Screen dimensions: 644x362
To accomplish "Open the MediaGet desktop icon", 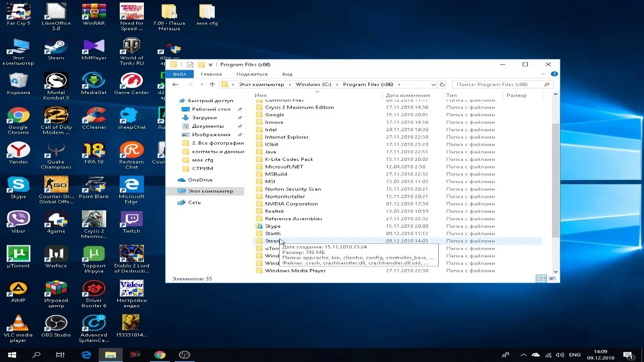I will pyautogui.click(x=94, y=83).
